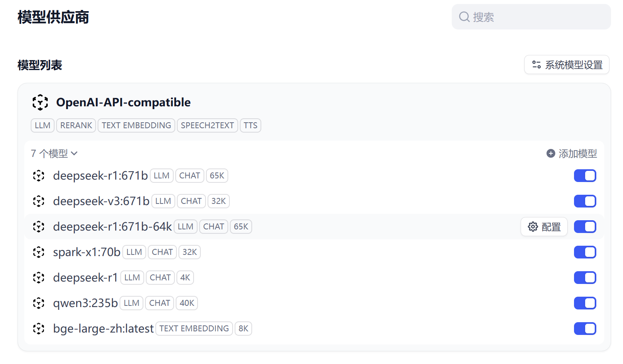Switch off the deepseek-r1:671b-64k toggle

pos(585,227)
